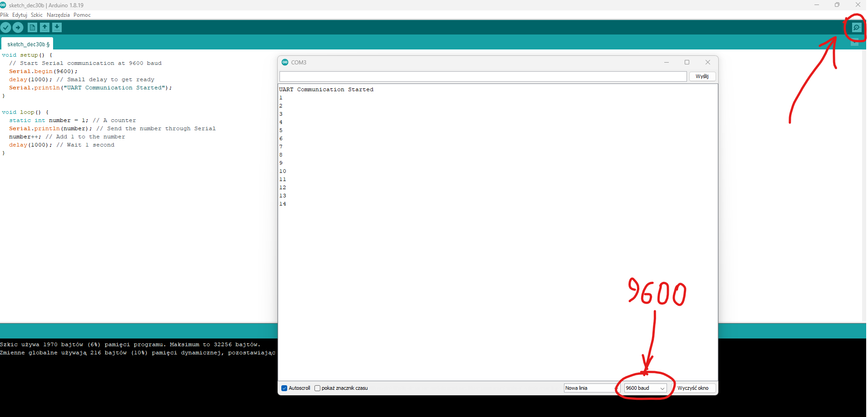
Task: Save the sketch with the Save icon
Action: pos(57,28)
